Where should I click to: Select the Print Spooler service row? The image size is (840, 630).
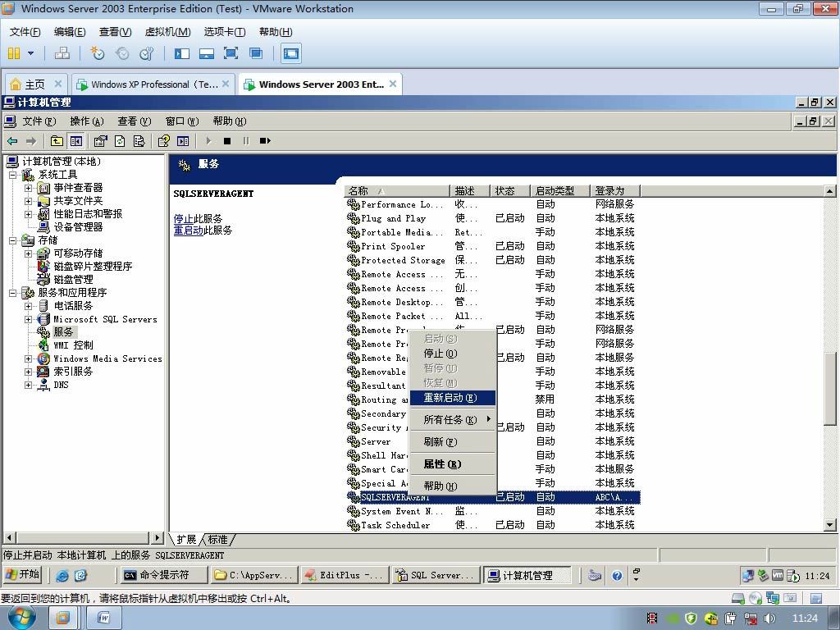click(493, 246)
